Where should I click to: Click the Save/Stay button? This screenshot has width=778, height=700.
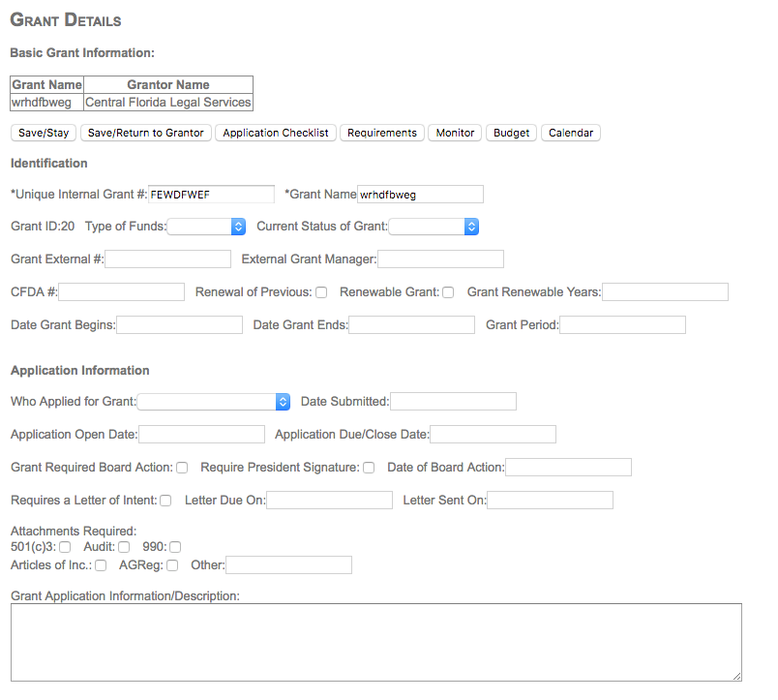pyautogui.click(x=44, y=133)
